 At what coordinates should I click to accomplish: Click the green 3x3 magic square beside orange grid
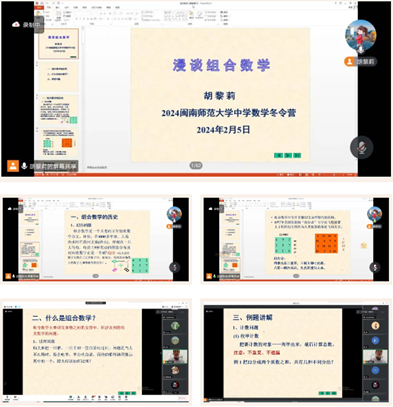point(283,245)
